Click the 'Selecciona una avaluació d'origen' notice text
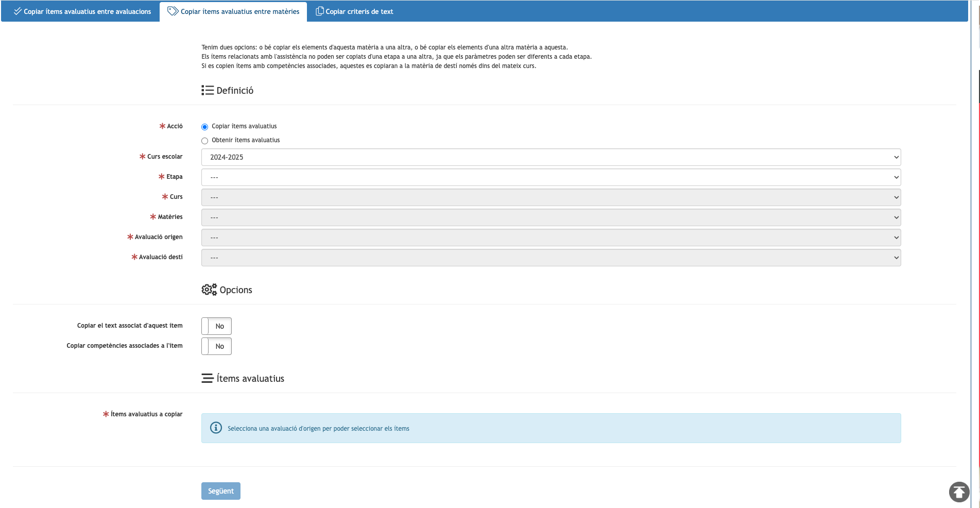Screen dimensions: 980x508 pyautogui.click(x=318, y=429)
